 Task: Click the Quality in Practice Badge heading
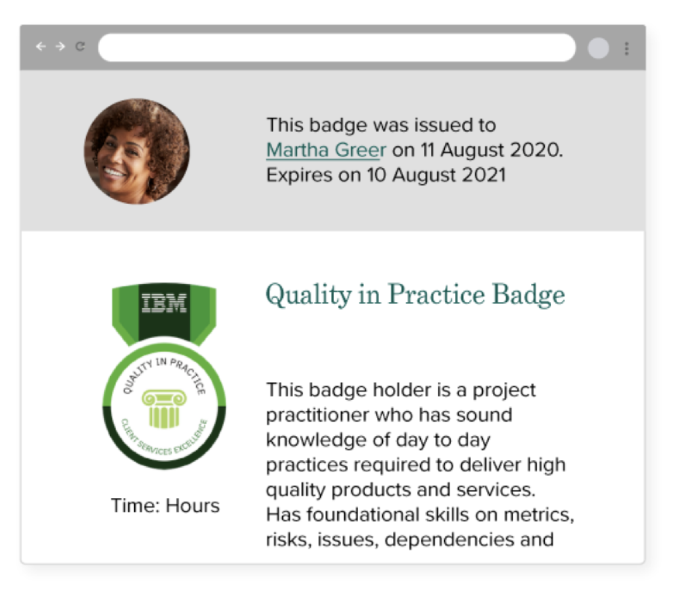click(x=415, y=294)
